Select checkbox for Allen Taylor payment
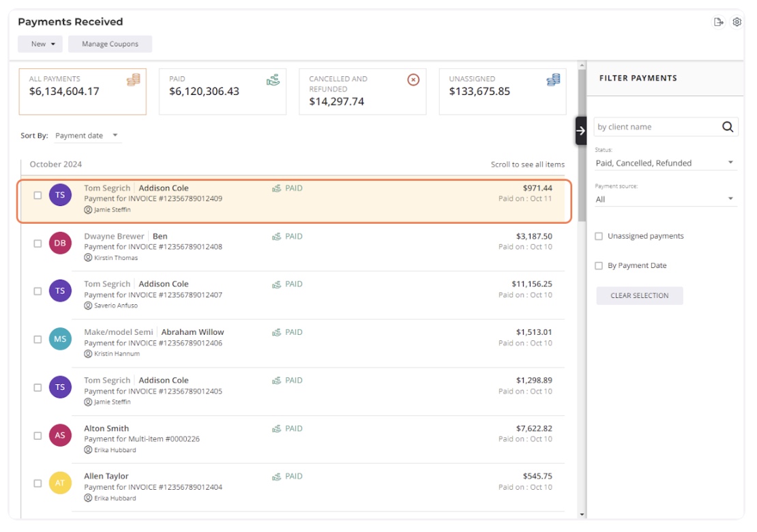Image resolution: width=757 pixels, height=532 pixels. tap(38, 484)
